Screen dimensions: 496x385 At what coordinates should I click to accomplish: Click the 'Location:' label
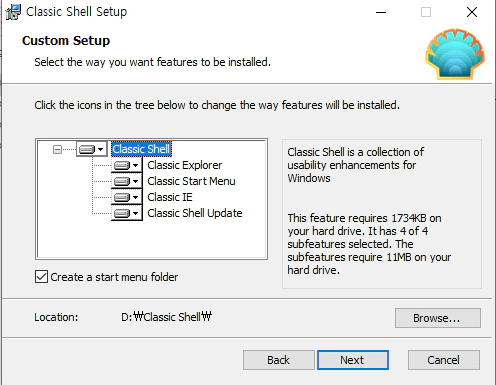click(x=56, y=317)
